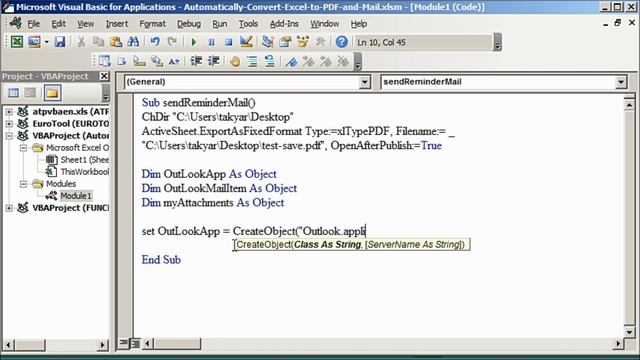
Task: Click the Break pause icon
Action: [x=211, y=42]
